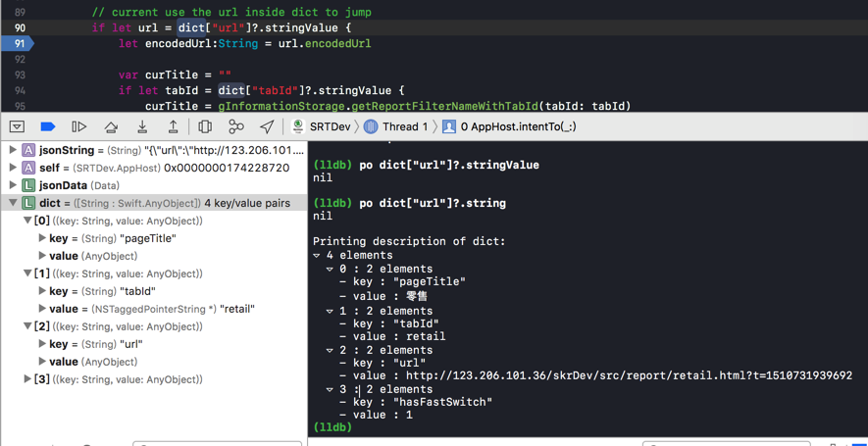Viewport: 868px width, 446px height.
Task: Click Simulate Location arrow icon
Action: point(267,126)
